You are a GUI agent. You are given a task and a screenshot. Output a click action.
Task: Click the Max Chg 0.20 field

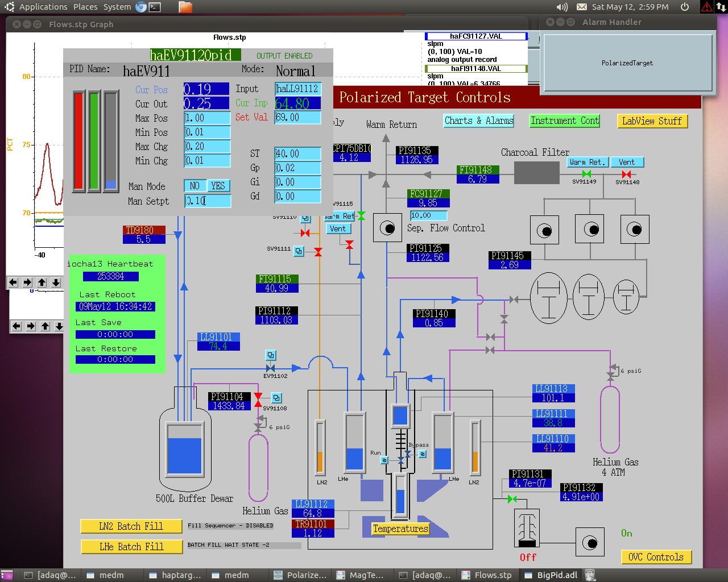click(x=208, y=146)
